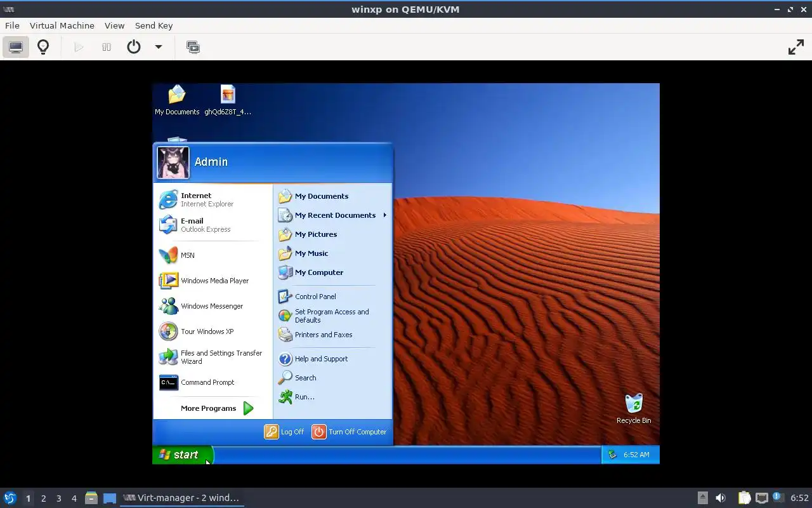The width and height of the screenshot is (812, 508).
Task: Click host panel show desktop icon
Action: tap(110, 498)
